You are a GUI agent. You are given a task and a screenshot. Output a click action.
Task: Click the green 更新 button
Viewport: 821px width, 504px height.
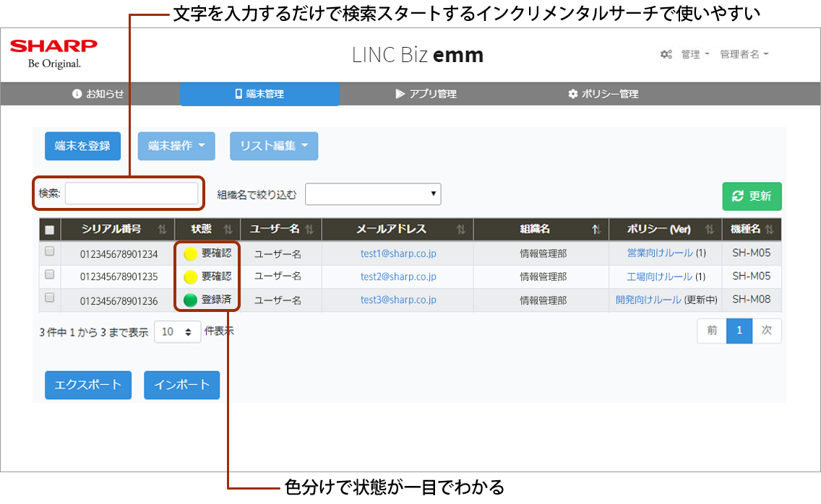coord(752,196)
